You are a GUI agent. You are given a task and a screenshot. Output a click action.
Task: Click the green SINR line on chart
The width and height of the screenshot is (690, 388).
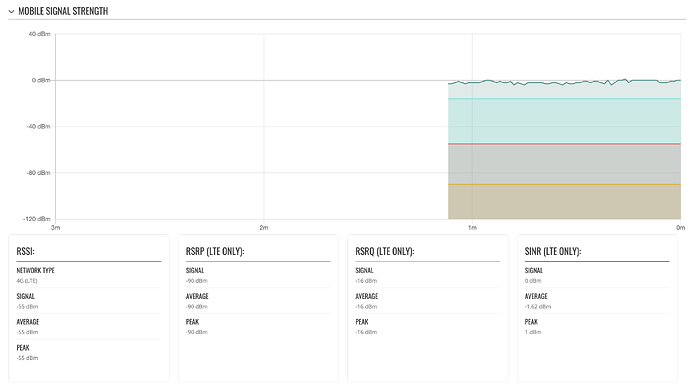pyautogui.click(x=564, y=83)
